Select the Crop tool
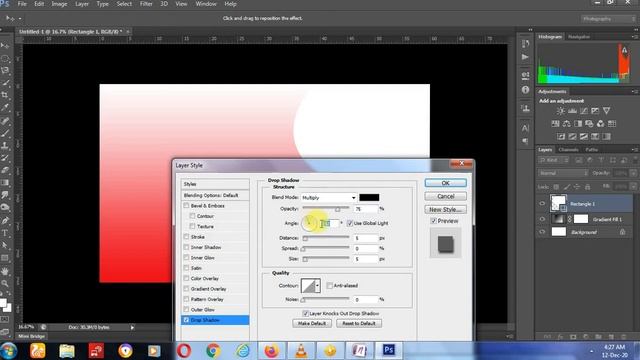The height and width of the screenshot is (360, 640). pyautogui.click(x=5, y=95)
